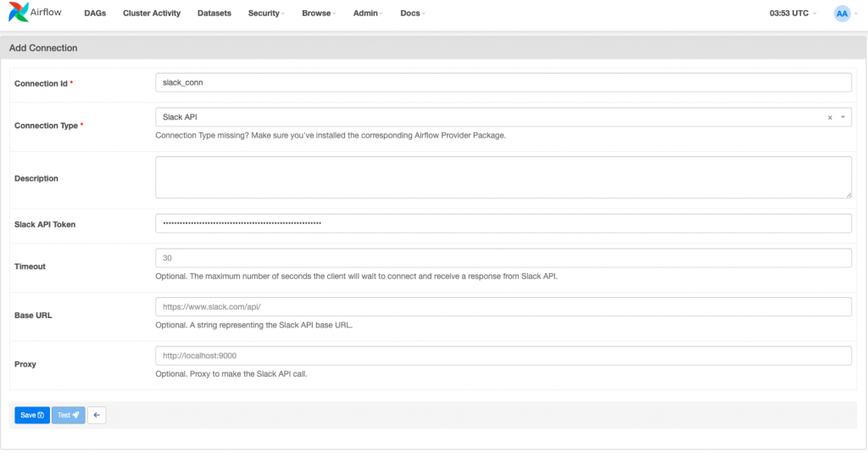Click the Base URL label
Viewport: 868px width, 459px height.
(x=33, y=316)
